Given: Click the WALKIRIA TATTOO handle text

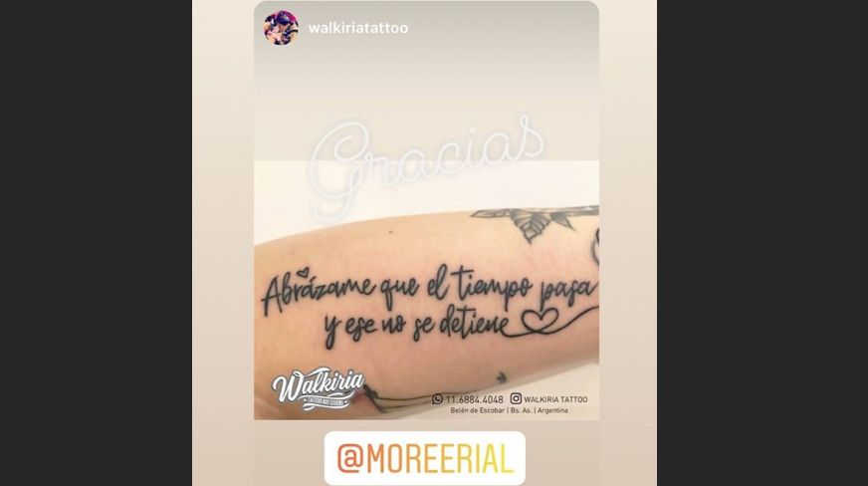Looking at the screenshot, I should pyautogui.click(x=555, y=399).
